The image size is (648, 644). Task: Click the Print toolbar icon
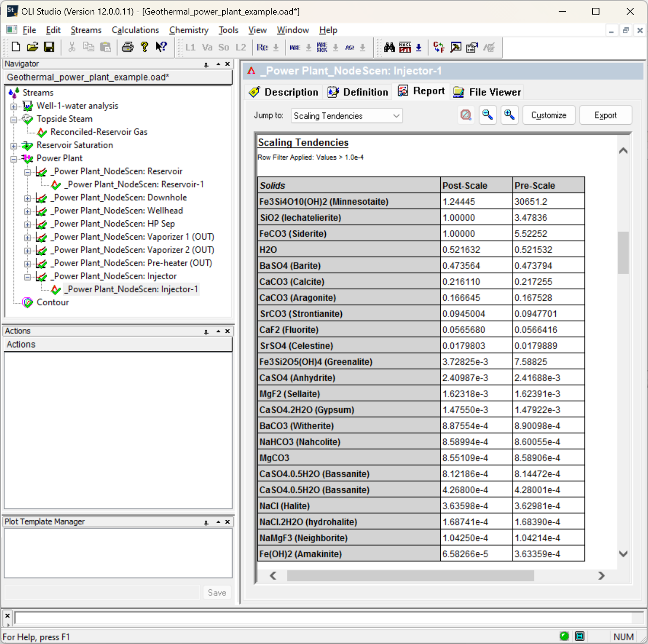click(128, 47)
